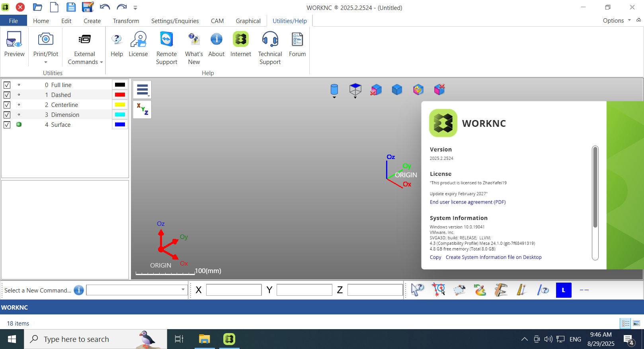Image resolution: width=644 pixels, height=349 pixels.
Task: Click the Save As floppy with pencil icon
Action: [x=88, y=7]
